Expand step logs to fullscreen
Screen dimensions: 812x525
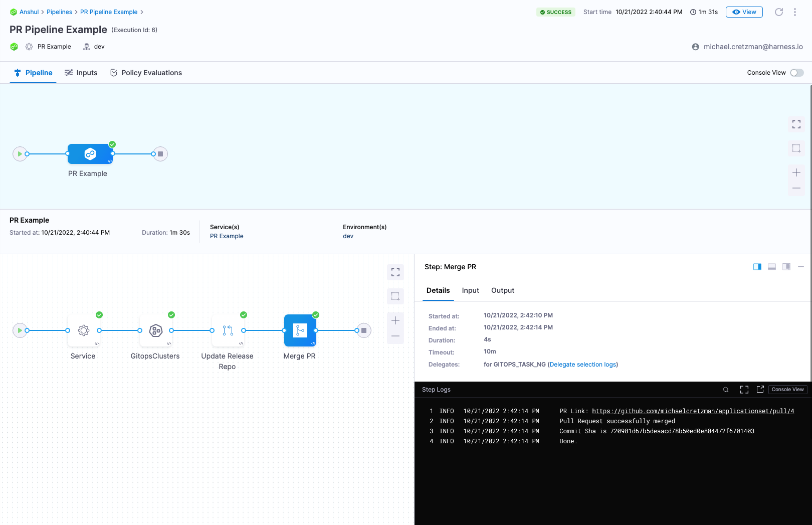pyautogui.click(x=744, y=390)
